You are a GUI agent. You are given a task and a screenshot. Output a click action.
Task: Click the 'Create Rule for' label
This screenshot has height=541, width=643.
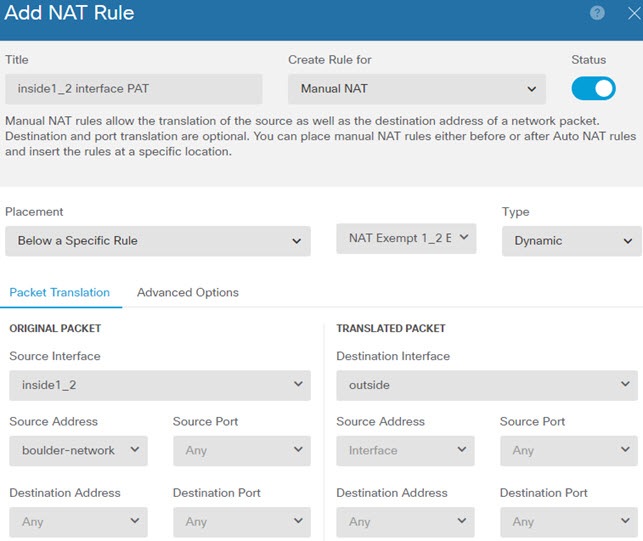[x=330, y=60]
